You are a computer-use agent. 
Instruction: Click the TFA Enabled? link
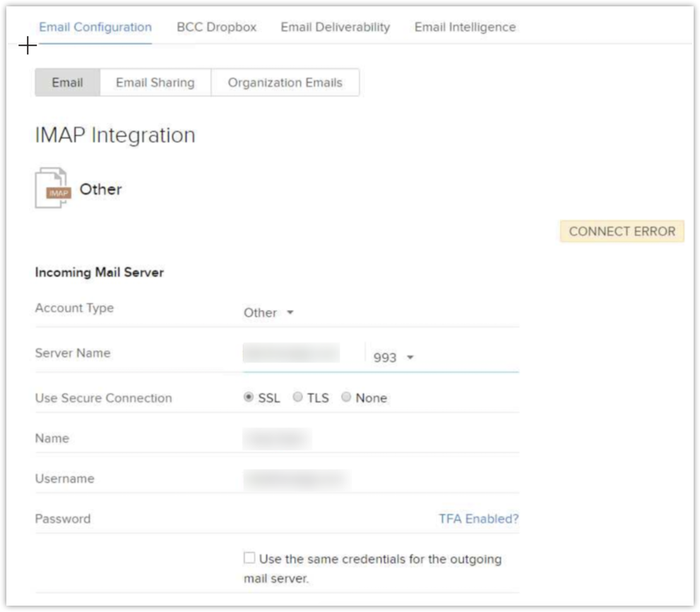478,519
